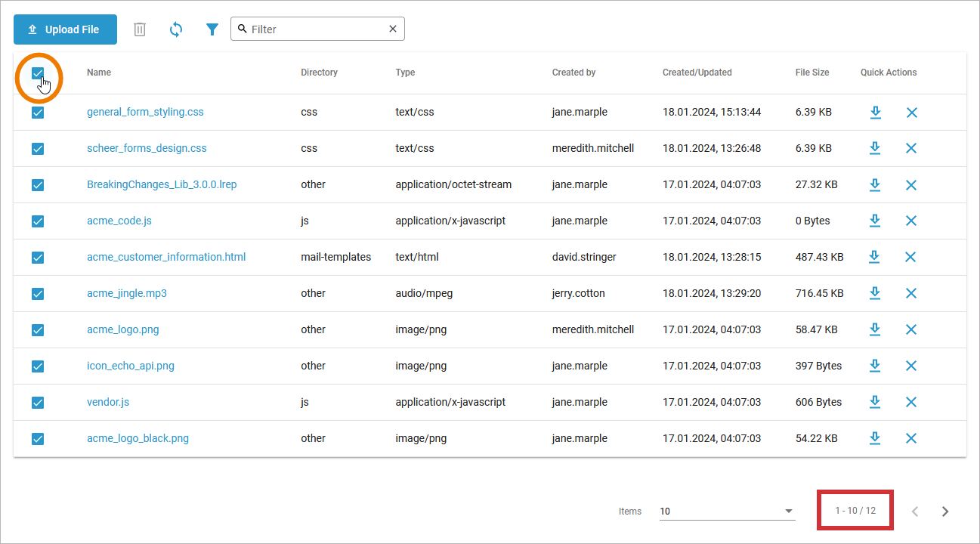Open the BreakingChanges_Lib_3.0.0.lrep file link
This screenshot has width=980, height=544.
(x=162, y=184)
